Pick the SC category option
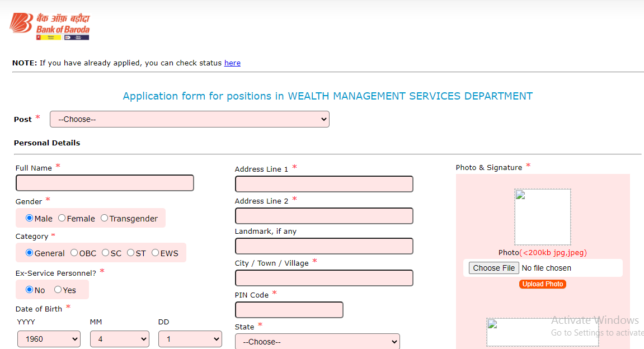The image size is (644, 349). pos(106,253)
